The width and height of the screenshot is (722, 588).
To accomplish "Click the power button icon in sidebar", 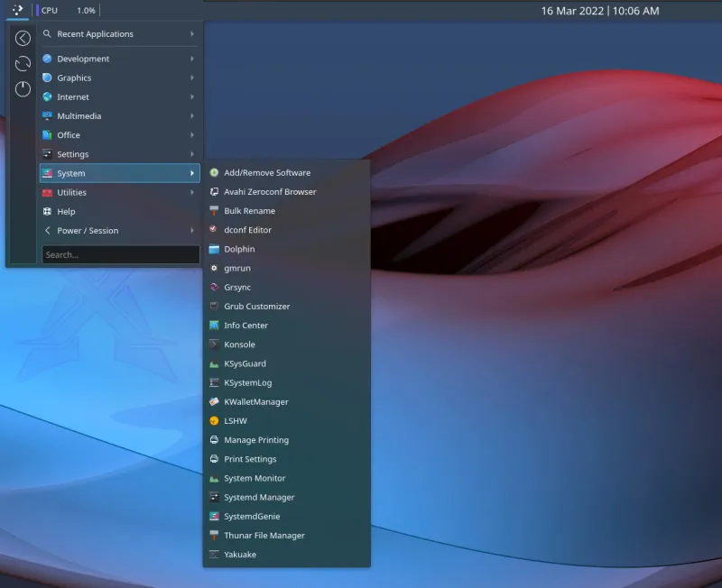I will [23, 89].
